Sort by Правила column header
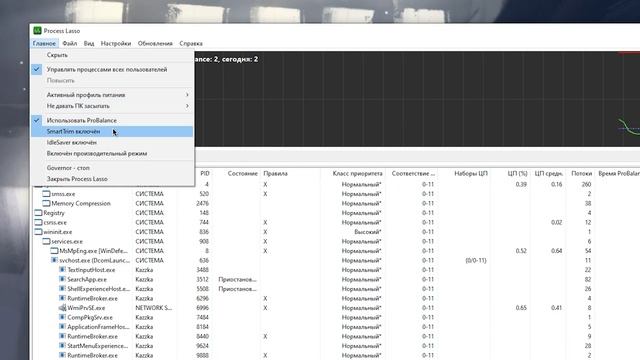The image size is (640, 360). [276, 173]
